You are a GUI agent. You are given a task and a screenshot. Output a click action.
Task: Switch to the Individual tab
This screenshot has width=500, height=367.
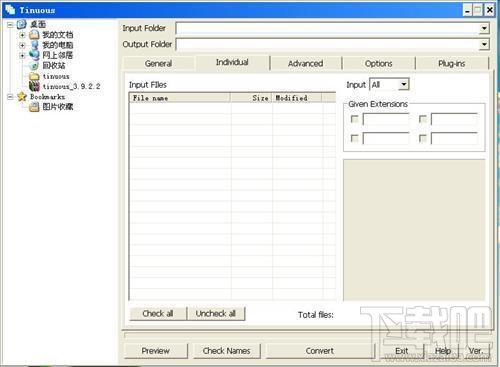[232, 62]
